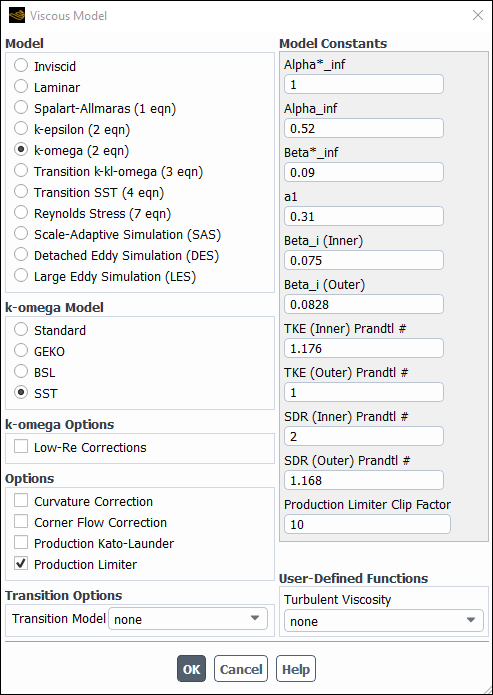The width and height of the screenshot is (493, 695).
Task: Select Large Eddy Simulation (LES)
Action: coord(21,276)
